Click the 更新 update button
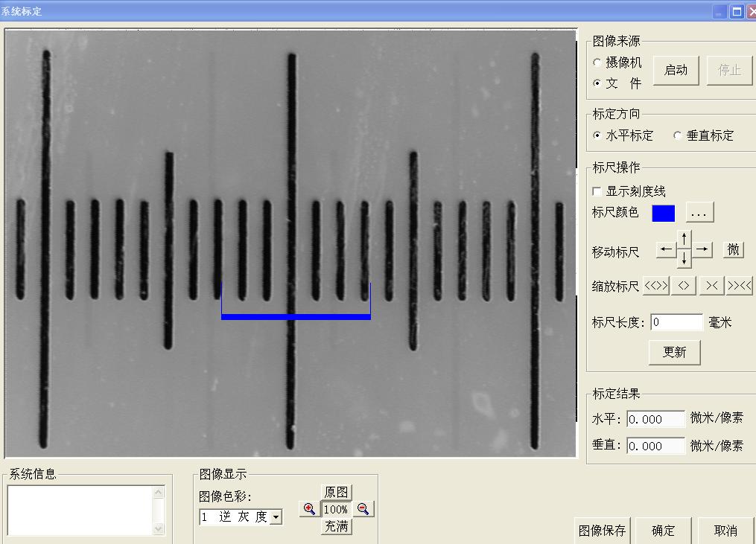 tap(674, 352)
